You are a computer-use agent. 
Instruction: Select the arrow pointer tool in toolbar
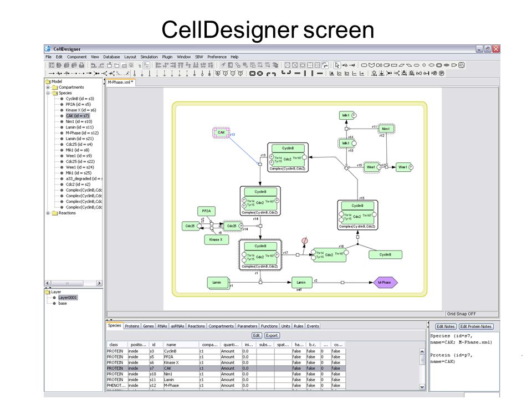[x=337, y=65]
